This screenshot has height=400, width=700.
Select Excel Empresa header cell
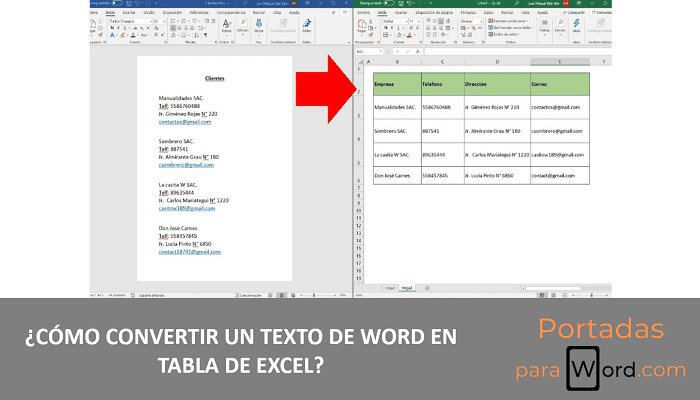coord(397,84)
